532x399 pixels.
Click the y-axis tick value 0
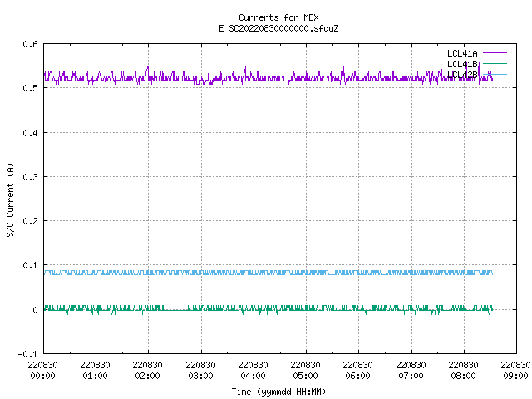point(35,310)
